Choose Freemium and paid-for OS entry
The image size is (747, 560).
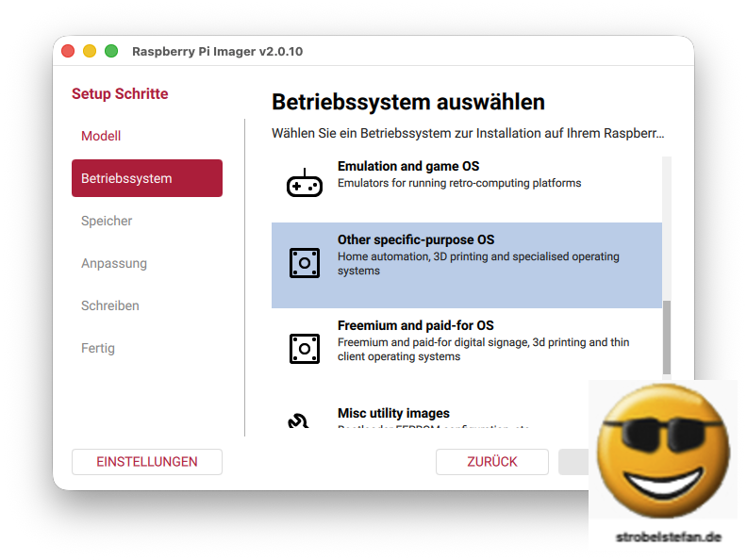pos(466,352)
